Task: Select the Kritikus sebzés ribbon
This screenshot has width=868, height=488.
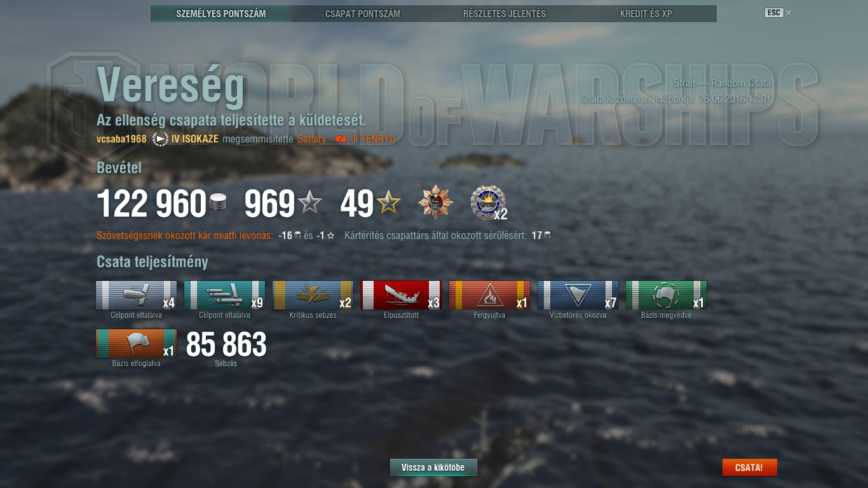Action: tap(313, 295)
